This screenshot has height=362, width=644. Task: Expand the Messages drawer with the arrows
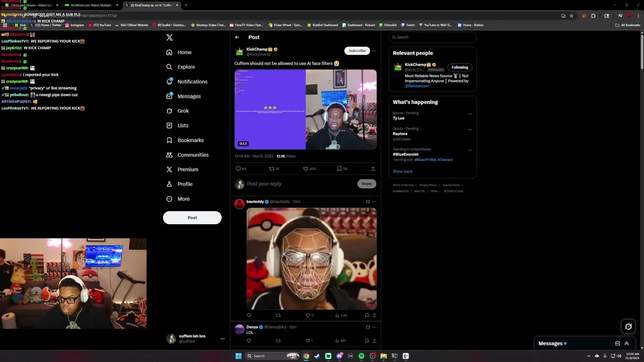pyautogui.click(x=626, y=343)
